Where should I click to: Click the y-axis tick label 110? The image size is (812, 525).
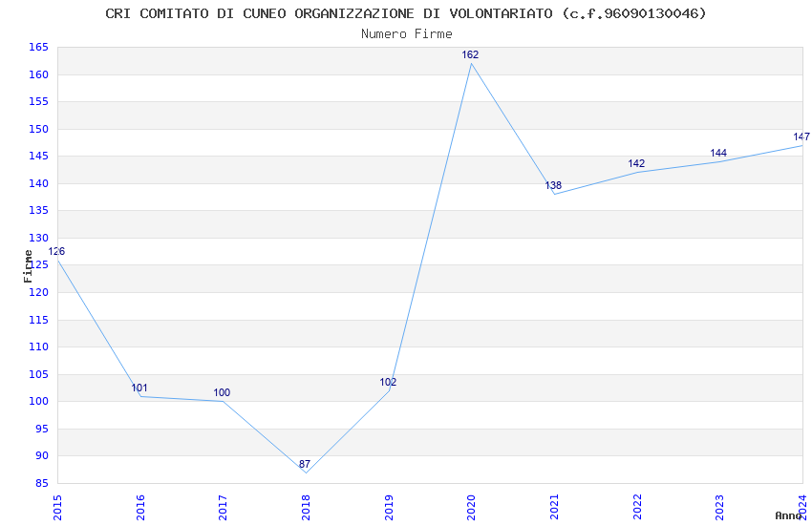tap(38, 347)
